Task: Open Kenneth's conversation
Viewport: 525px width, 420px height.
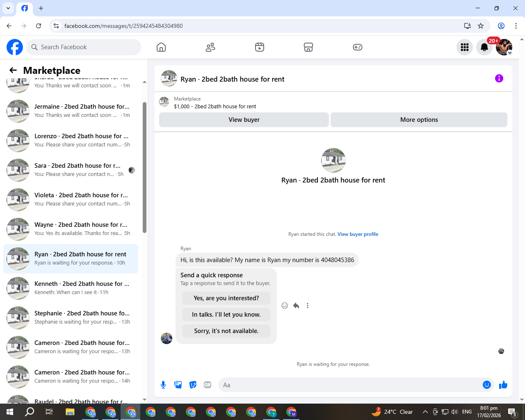Action: pos(71,288)
